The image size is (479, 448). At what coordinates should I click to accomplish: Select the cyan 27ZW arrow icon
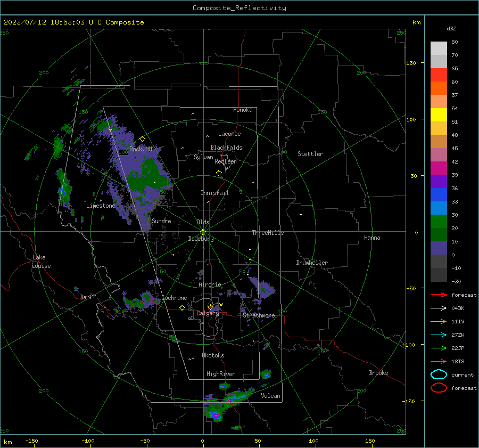[439, 335]
